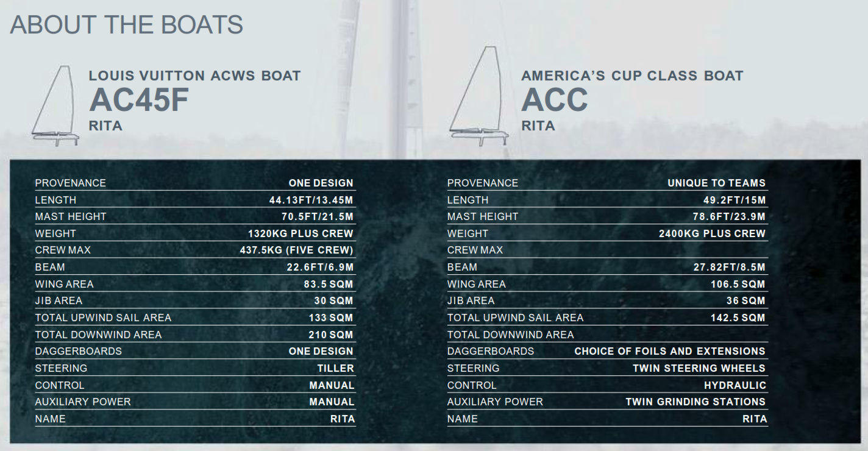The image size is (868, 451).
Task: Click the ACC boat title
Action: 555,100
